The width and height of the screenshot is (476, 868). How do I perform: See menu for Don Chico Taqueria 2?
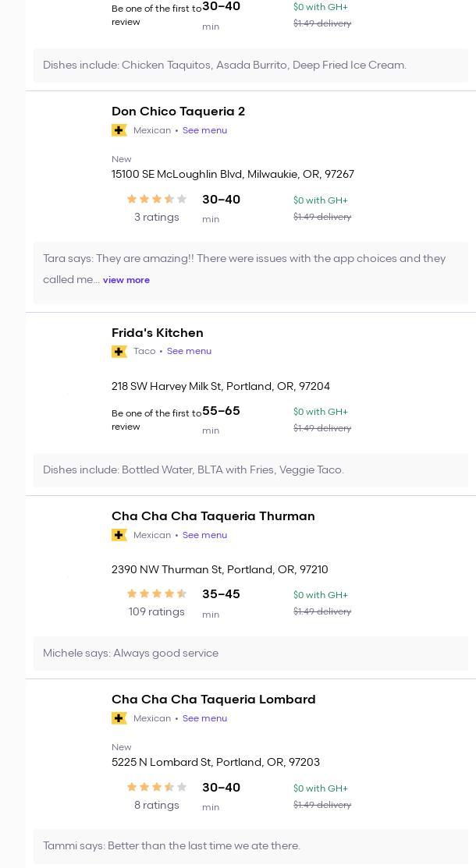[x=204, y=131]
